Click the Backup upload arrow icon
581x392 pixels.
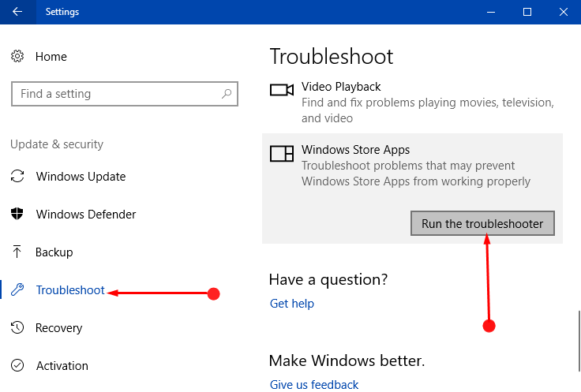17,252
